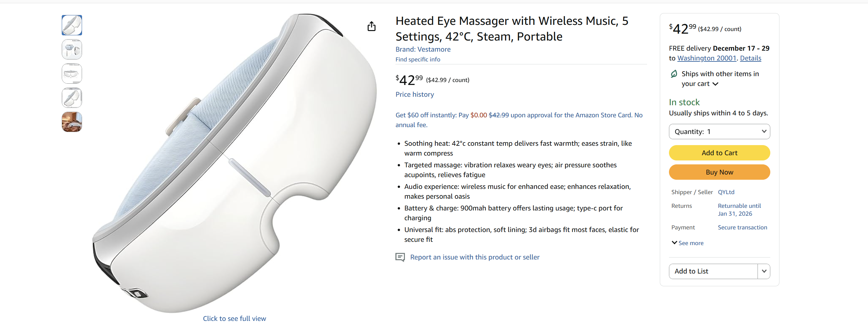Expand the See more payment details section
Screen dimensions: 868x333
(687, 243)
